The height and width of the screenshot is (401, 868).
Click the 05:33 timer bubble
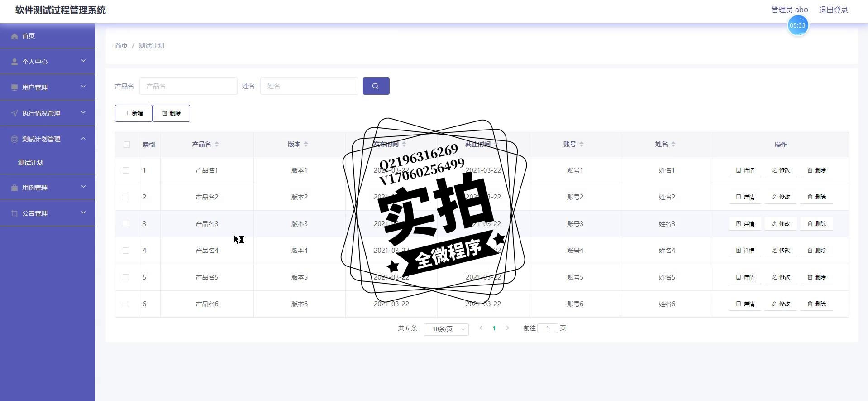pyautogui.click(x=798, y=25)
